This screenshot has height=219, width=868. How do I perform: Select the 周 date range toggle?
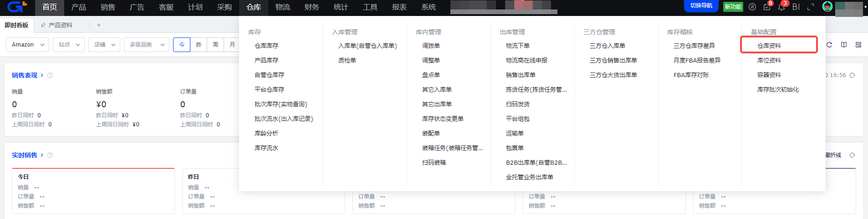215,45
